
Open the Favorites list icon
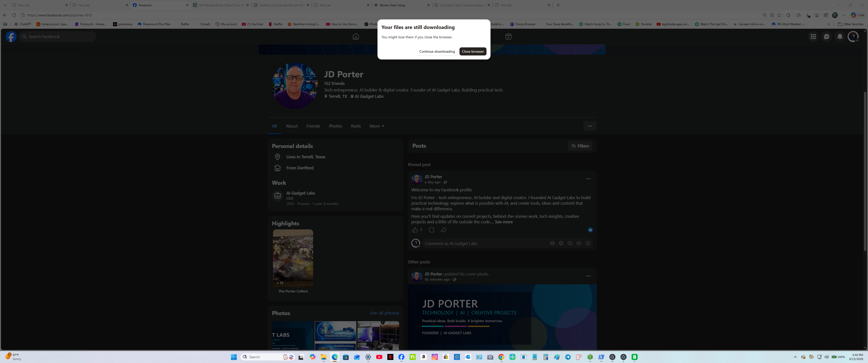coord(798,15)
